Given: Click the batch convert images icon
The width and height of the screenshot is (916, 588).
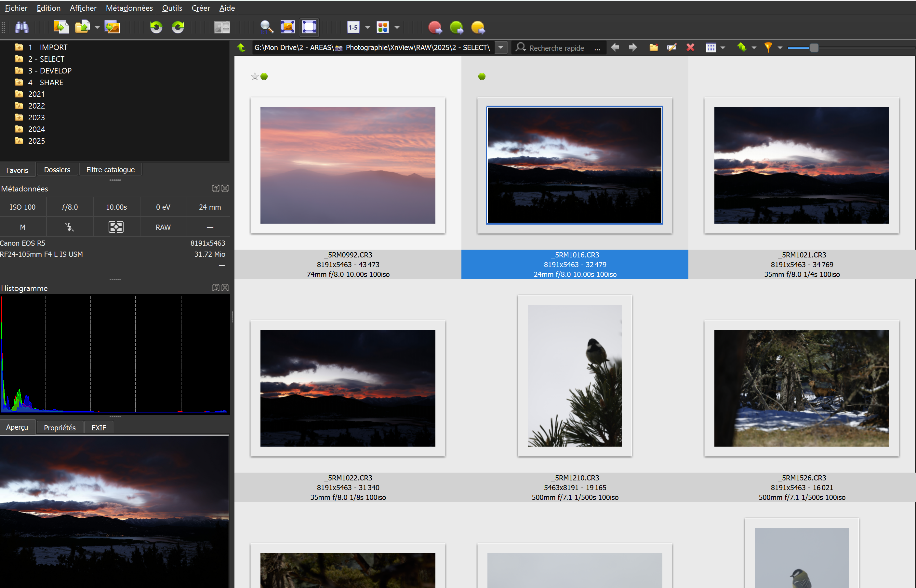Looking at the screenshot, I should coord(112,27).
